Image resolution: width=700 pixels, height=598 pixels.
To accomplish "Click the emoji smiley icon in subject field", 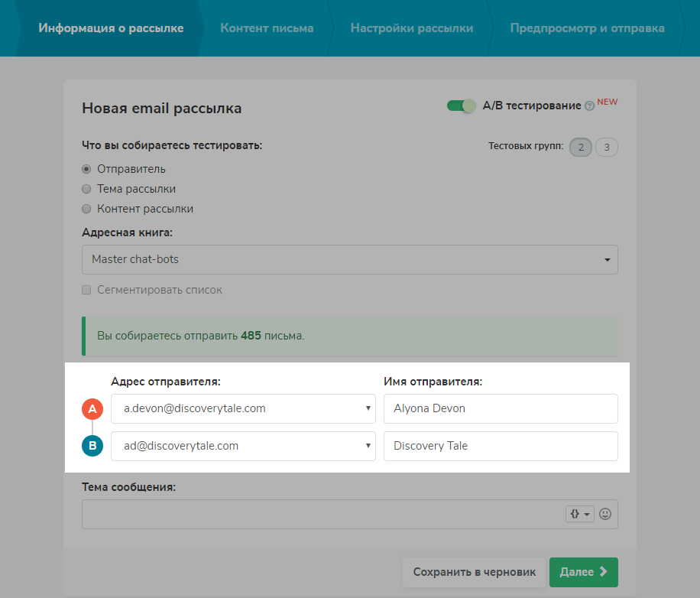I will click(x=605, y=515).
